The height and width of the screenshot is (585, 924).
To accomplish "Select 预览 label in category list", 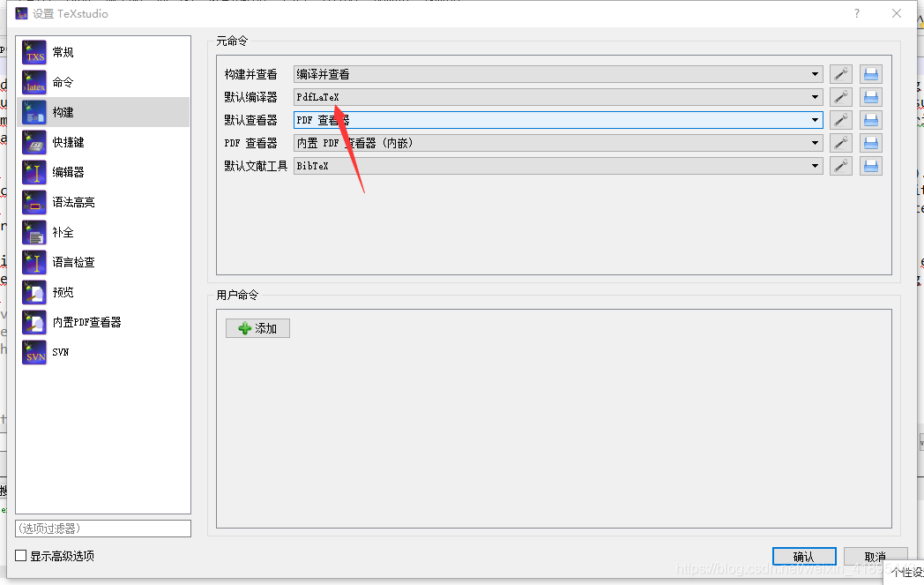I will click(x=63, y=293).
